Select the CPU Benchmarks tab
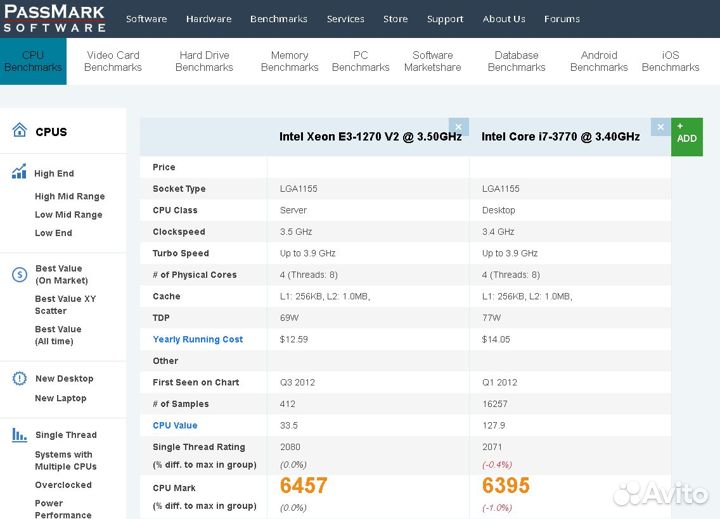Screen dimensions: 720x519 click(x=33, y=61)
